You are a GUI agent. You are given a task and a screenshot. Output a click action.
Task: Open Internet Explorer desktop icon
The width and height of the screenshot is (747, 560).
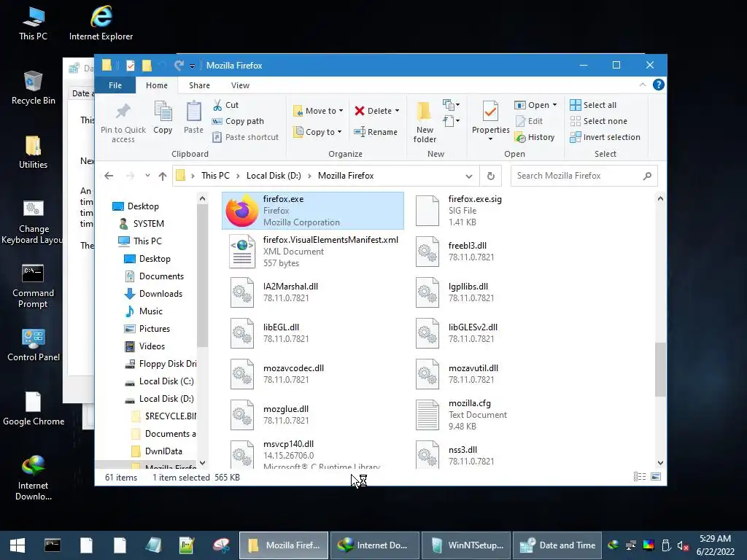(x=101, y=23)
